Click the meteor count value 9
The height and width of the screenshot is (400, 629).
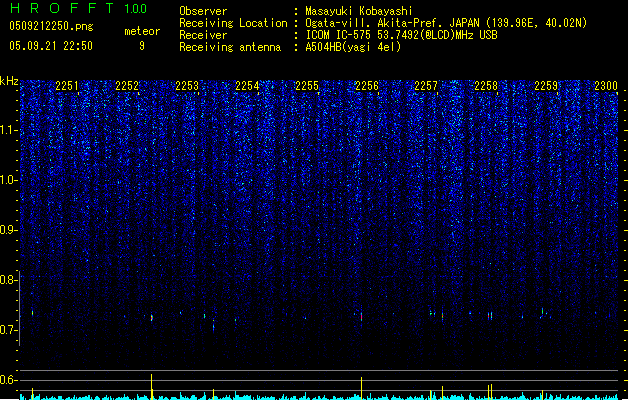(x=142, y=46)
